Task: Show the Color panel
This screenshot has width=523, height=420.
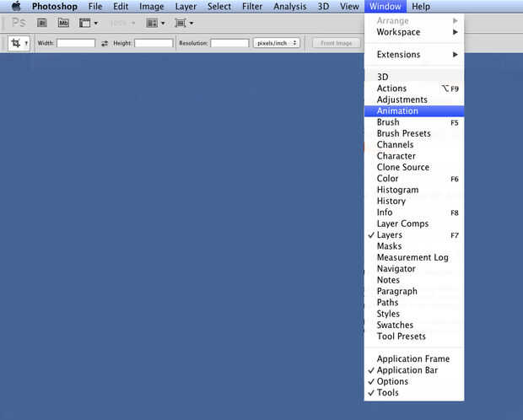Action: pyautogui.click(x=414, y=179)
